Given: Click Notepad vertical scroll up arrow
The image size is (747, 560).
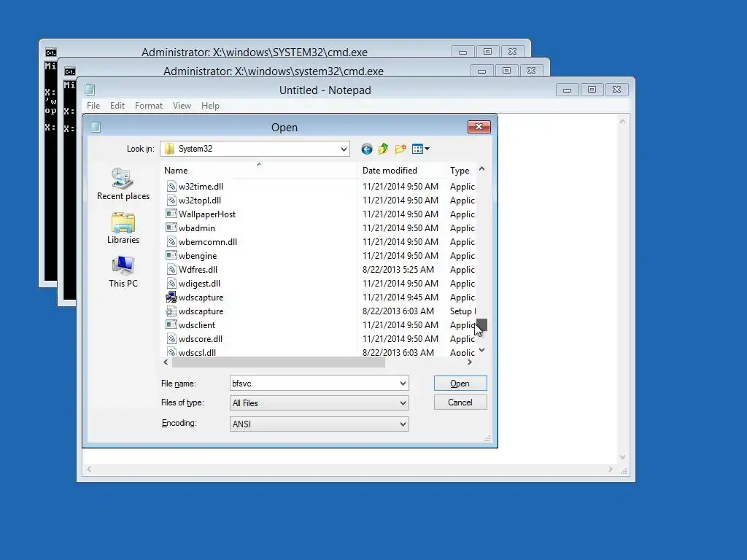Looking at the screenshot, I should pos(622,122).
